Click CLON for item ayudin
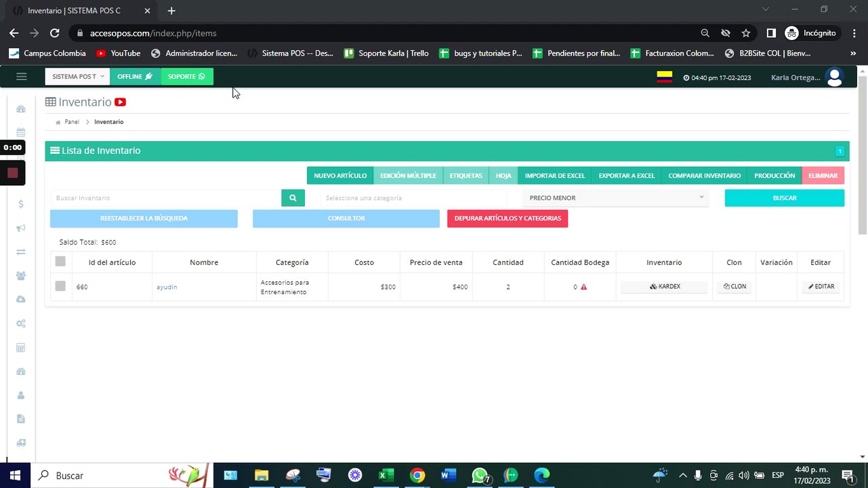This screenshot has width=868, height=488. coord(735,287)
